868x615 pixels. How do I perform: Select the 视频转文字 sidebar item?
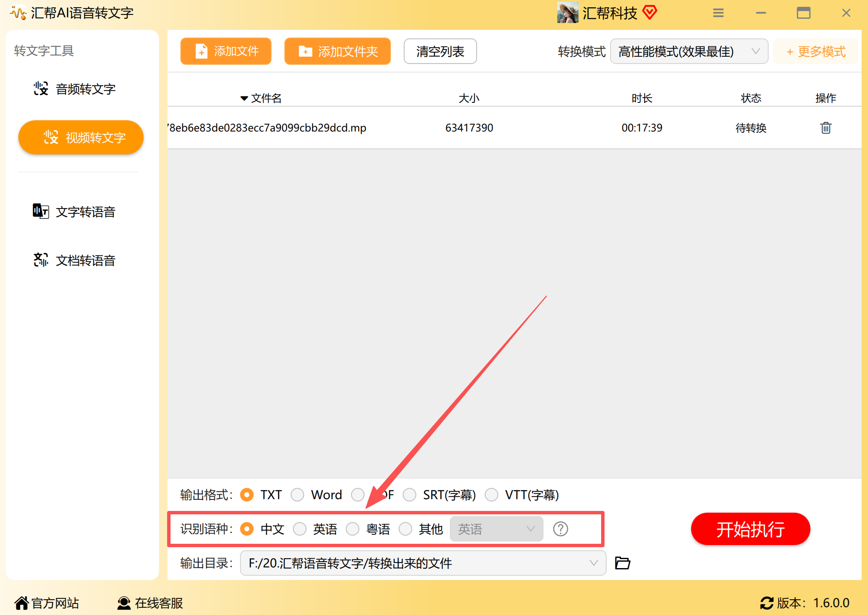coord(81,137)
